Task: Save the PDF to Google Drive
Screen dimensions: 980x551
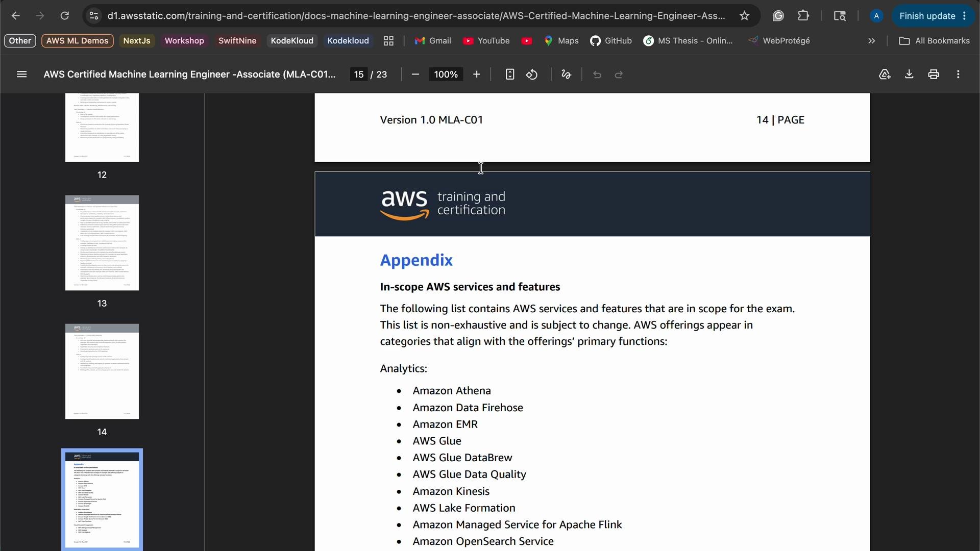Action: [885, 74]
